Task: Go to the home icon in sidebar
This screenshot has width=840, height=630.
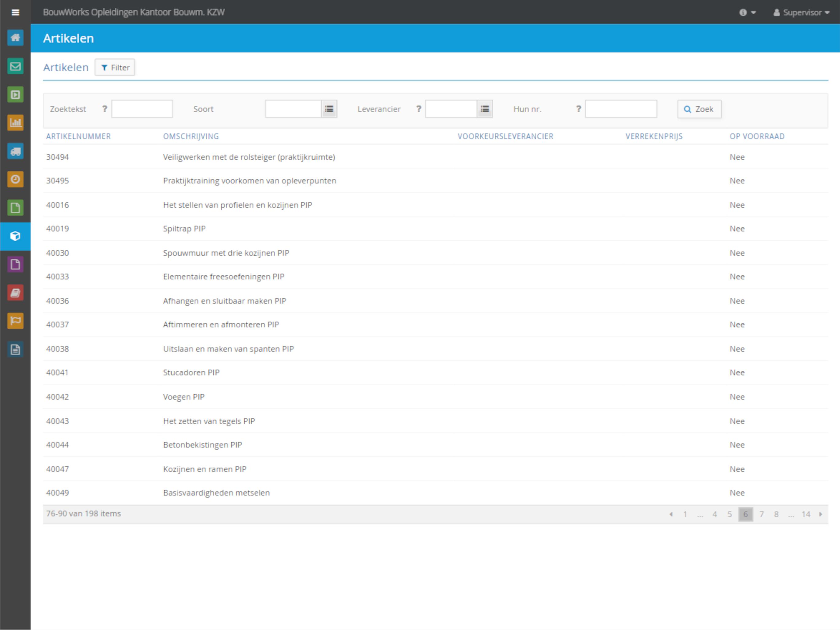Action: point(15,38)
